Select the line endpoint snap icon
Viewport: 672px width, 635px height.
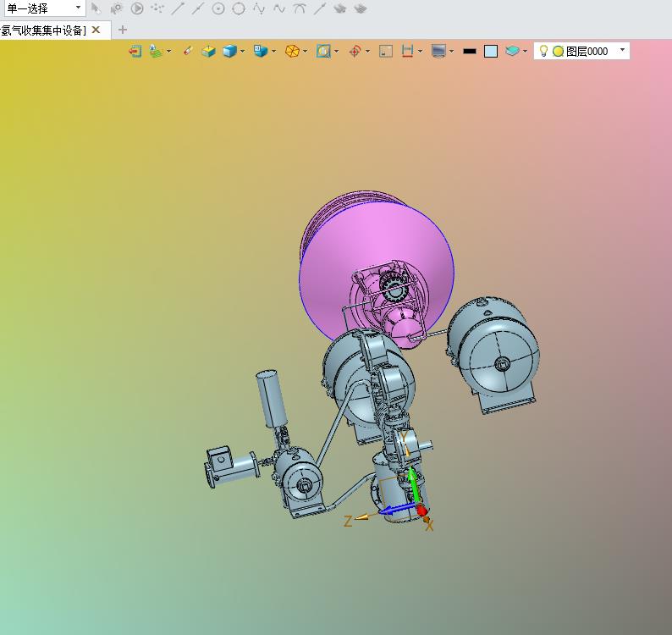[x=178, y=8]
